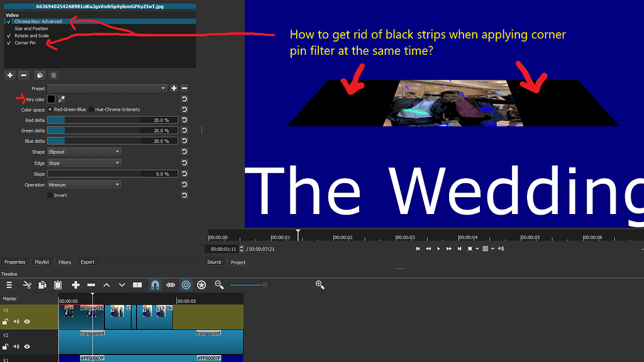Viewport: 644px width, 362px height.
Task: Open the black Key color swatch
Action: click(51, 99)
